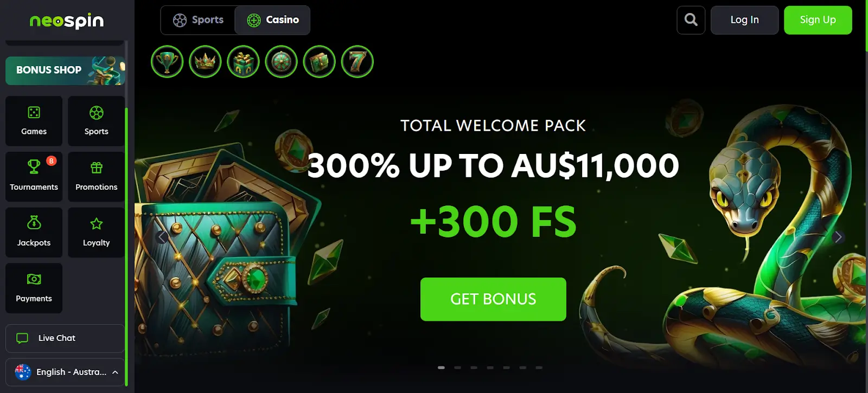Start a Live Chat session
The width and height of the screenshot is (868, 393).
(x=65, y=338)
